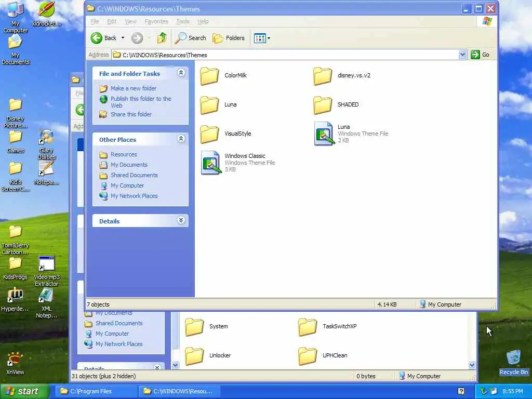The image size is (532, 399).
Task: Select the disney.vs.v2 folder
Action: point(342,75)
